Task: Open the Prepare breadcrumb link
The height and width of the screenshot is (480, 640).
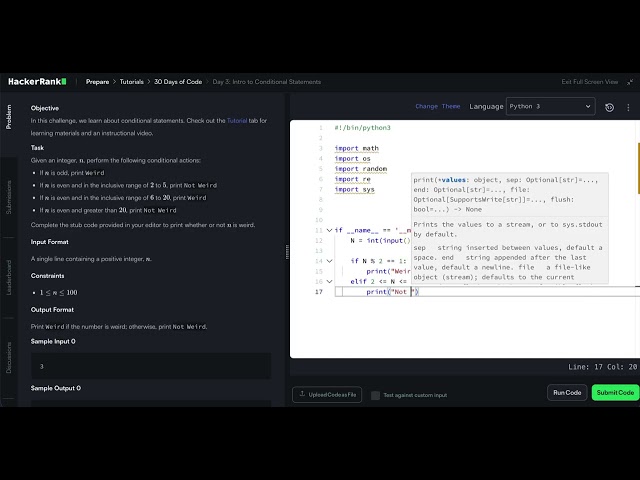Action: pos(97,82)
